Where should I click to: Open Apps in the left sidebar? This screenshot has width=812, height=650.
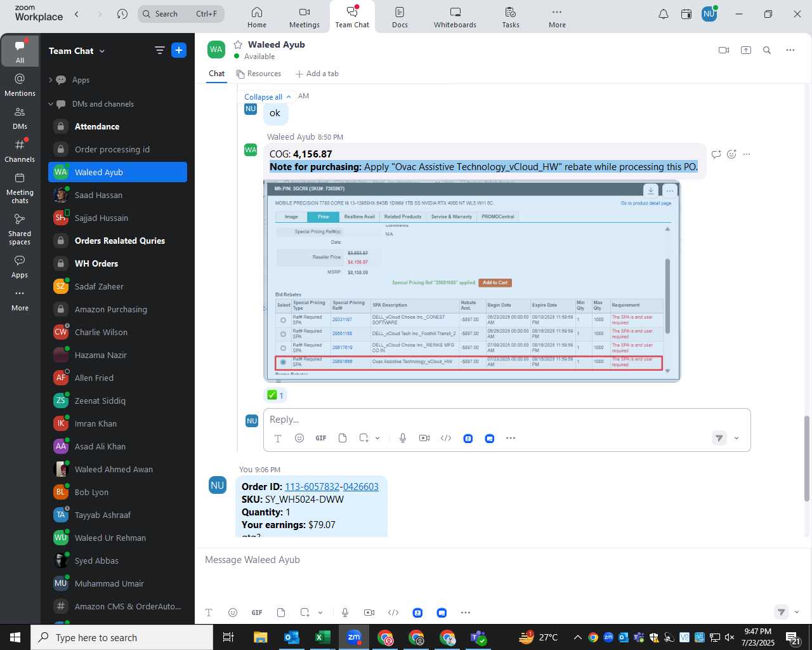point(20,267)
